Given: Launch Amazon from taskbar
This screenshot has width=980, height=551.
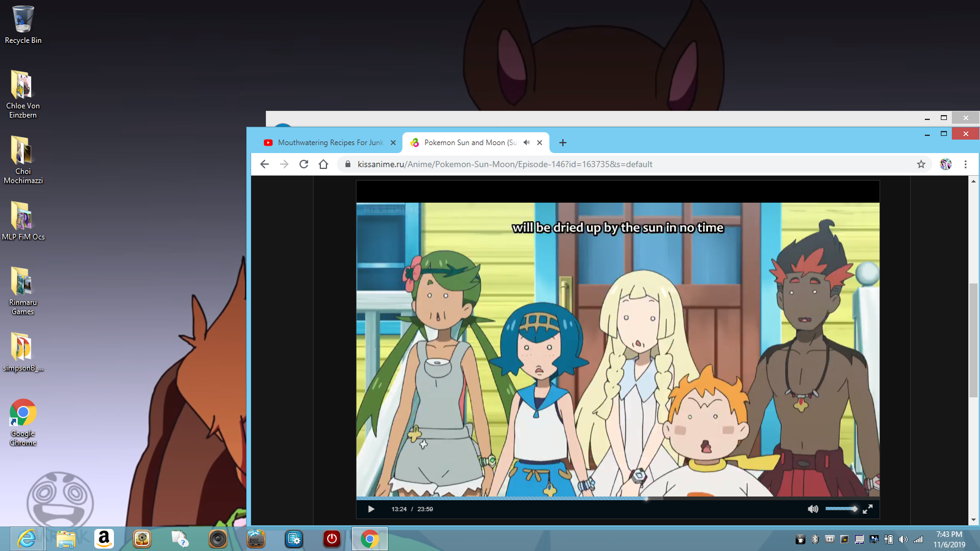Looking at the screenshot, I should [x=104, y=539].
